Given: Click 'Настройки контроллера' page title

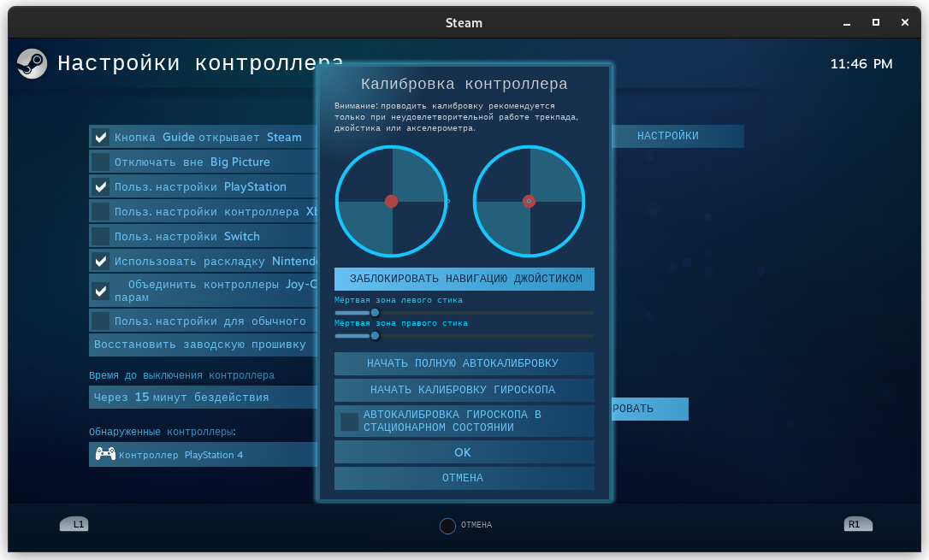Looking at the screenshot, I should tap(199, 62).
